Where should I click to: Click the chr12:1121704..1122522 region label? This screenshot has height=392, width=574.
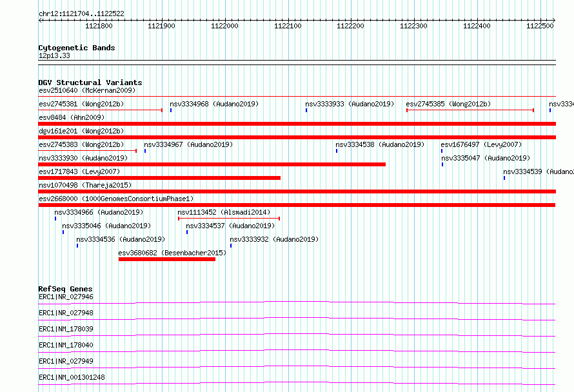click(x=81, y=14)
